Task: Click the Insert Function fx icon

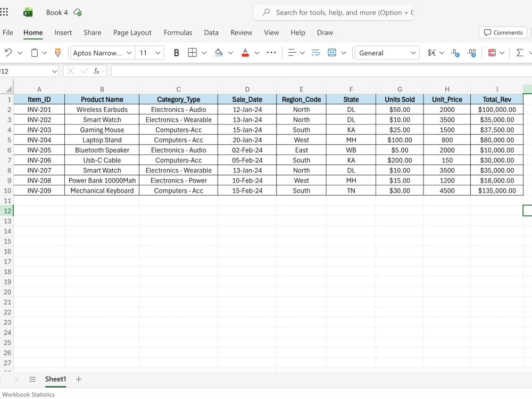Action: 96,71
